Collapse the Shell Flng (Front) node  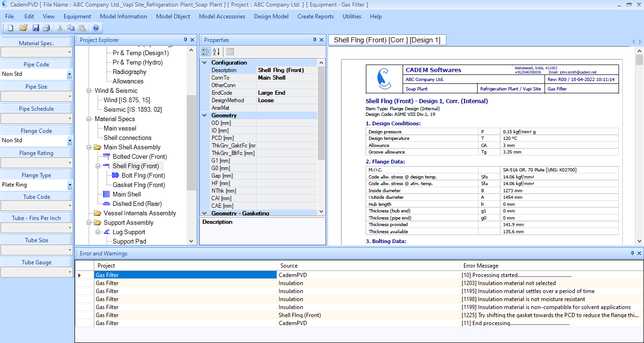click(x=98, y=166)
